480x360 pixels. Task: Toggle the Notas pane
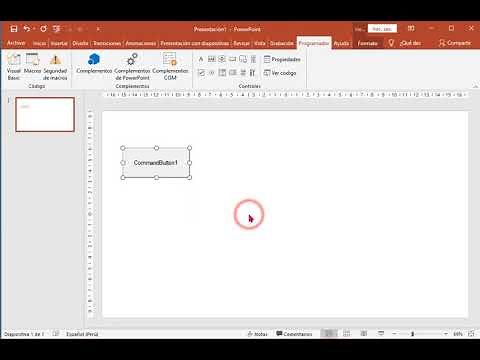(x=257, y=334)
